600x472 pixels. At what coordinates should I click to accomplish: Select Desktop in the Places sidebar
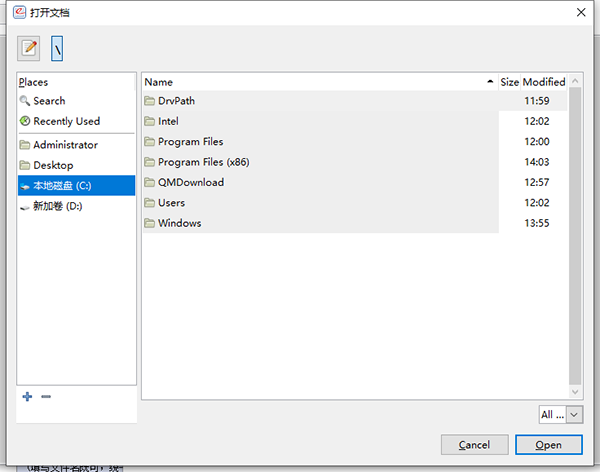pos(53,165)
